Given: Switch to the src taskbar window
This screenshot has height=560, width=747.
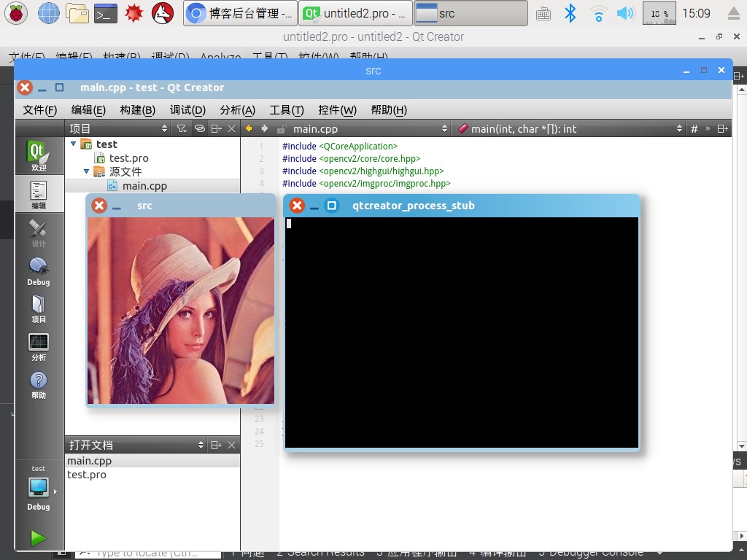Looking at the screenshot, I should point(471,13).
